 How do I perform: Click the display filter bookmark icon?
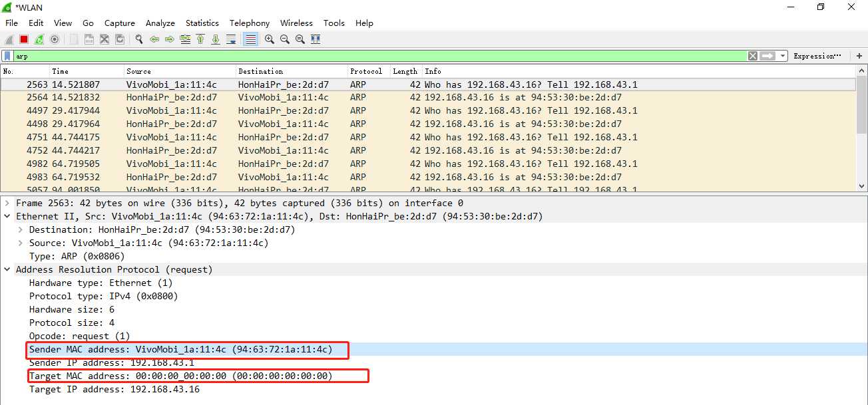coord(7,57)
